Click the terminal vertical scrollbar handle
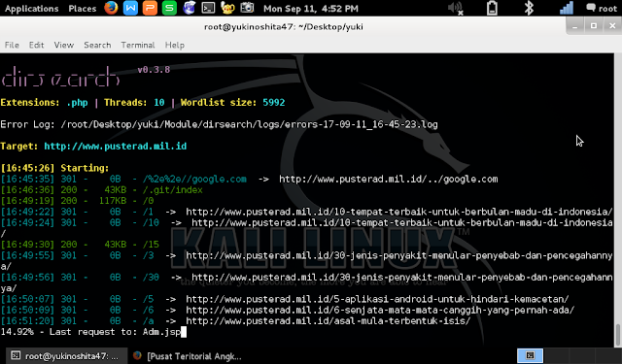The width and height of the screenshot is (622, 364). (618, 335)
